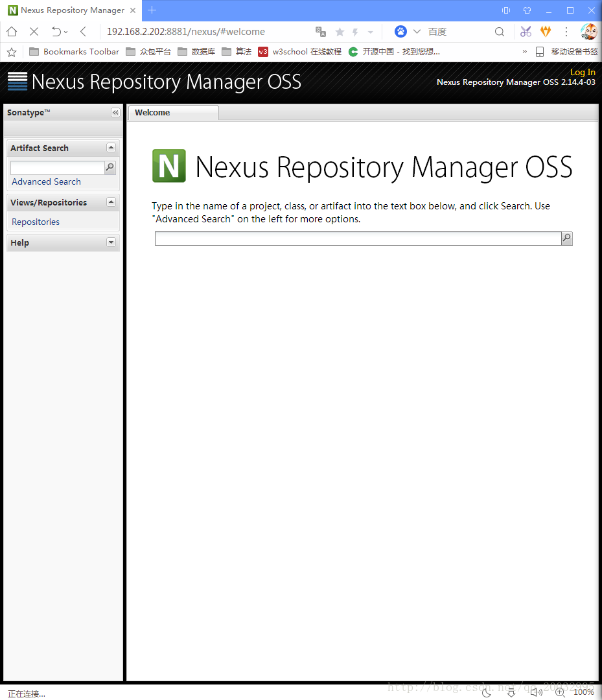
Task: Click welcome page search magnifier button
Action: click(x=567, y=239)
